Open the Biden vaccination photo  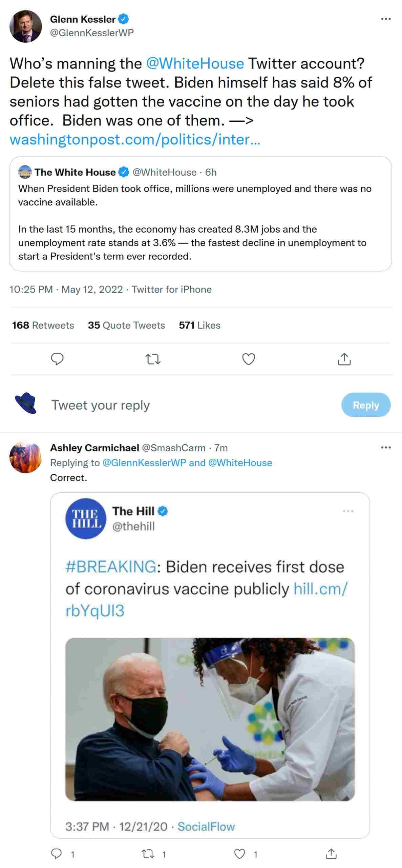pyautogui.click(x=210, y=719)
